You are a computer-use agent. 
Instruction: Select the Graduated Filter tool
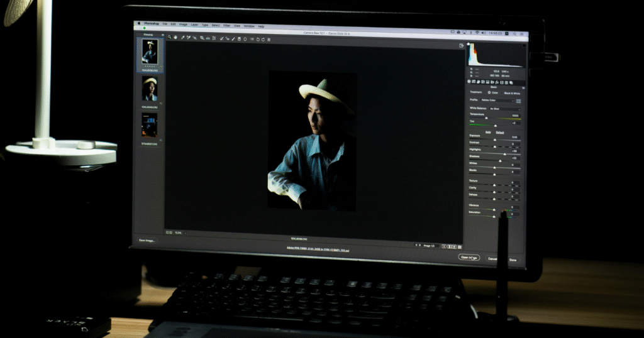coord(239,39)
